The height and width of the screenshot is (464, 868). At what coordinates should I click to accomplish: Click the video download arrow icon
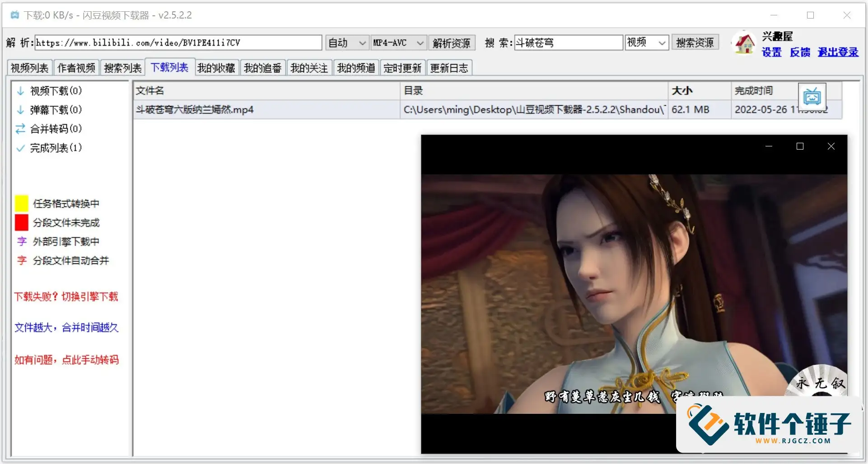pos(20,91)
